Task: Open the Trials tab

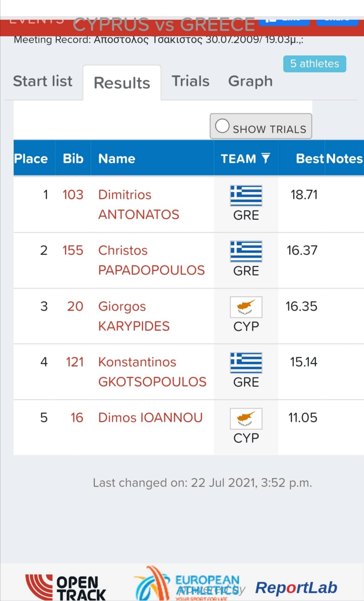Action: 190,81
